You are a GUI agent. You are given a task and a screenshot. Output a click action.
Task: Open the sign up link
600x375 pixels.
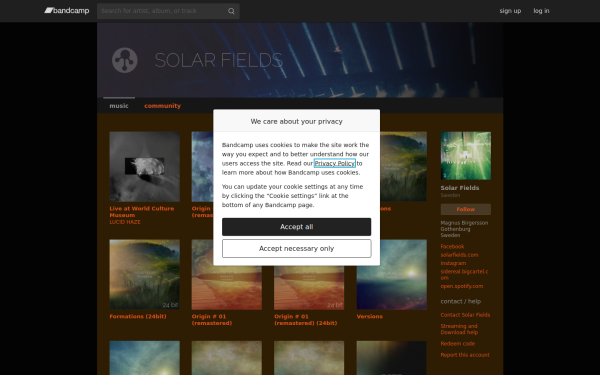(510, 11)
